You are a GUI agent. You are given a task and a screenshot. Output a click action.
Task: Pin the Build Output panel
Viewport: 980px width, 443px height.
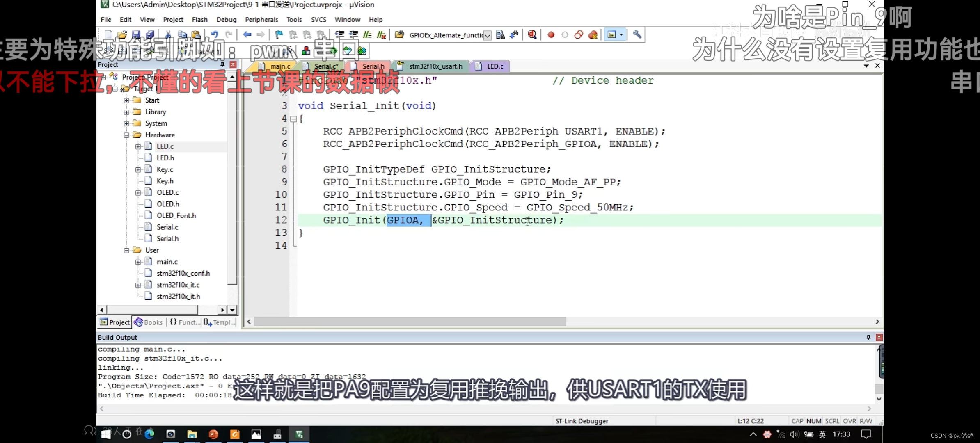click(x=868, y=337)
